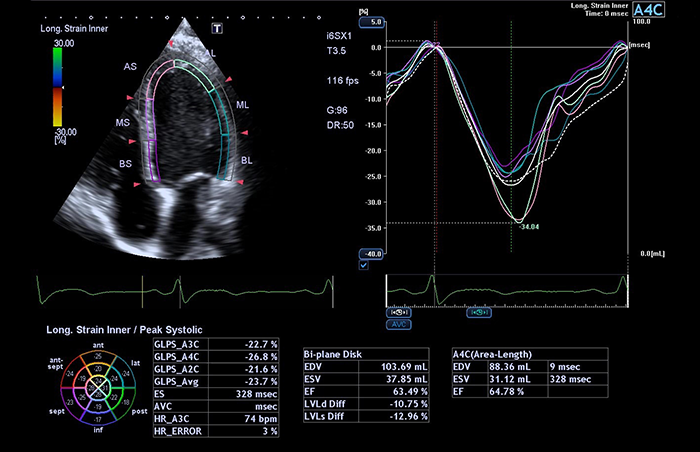Click the '74 bpm' heart rate value
The image size is (700, 452).
(261, 419)
